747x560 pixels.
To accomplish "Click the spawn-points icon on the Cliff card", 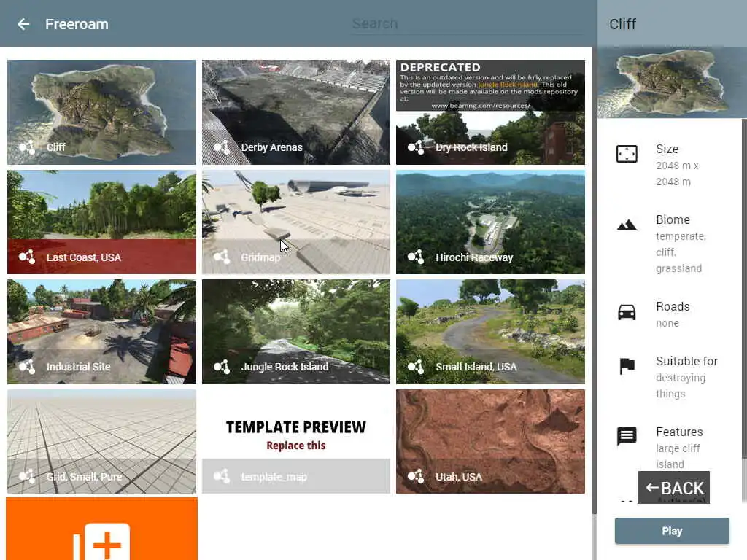I will pos(27,147).
